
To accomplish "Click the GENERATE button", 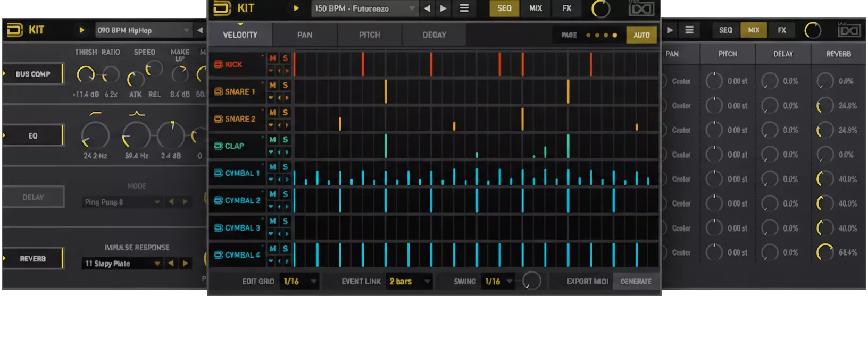I will pos(636,282).
